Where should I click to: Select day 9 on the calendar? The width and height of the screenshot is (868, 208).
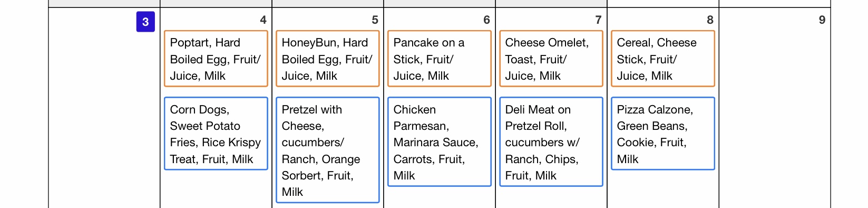click(x=822, y=20)
